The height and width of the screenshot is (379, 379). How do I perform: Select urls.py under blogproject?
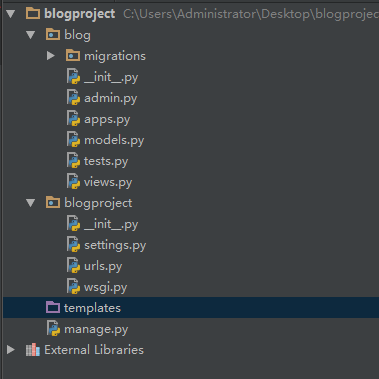pos(103,266)
